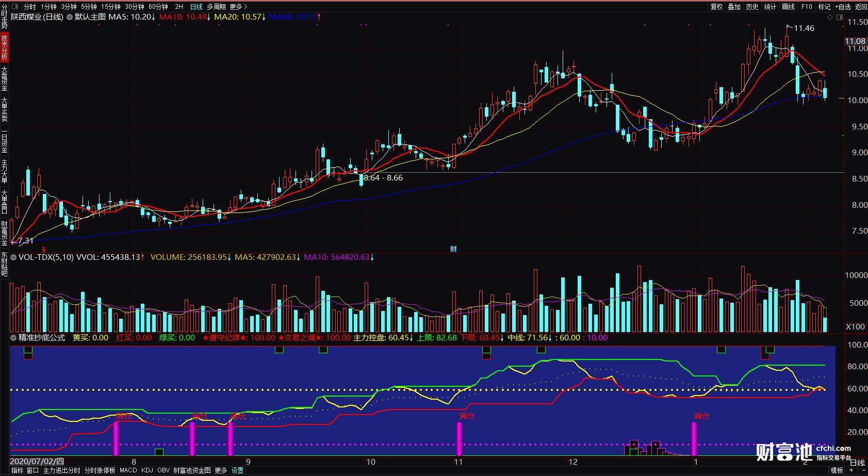The height and width of the screenshot is (476, 868).
Task: Open 大盘资金 sidebar tab
Action: pos(4,78)
